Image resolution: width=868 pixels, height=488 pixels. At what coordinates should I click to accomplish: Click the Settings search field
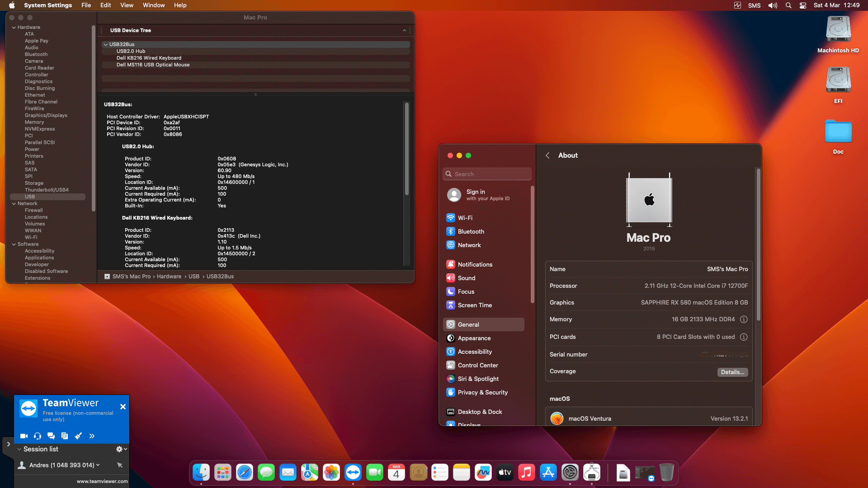pyautogui.click(x=487, y=174)
